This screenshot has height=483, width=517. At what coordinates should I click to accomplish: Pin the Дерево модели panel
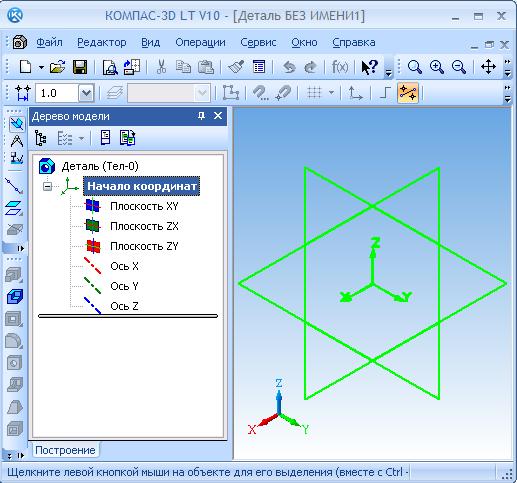click(201, 116)
